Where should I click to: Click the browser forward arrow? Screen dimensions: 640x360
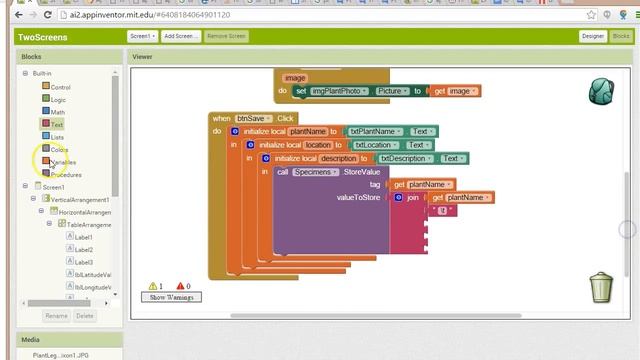33,15
